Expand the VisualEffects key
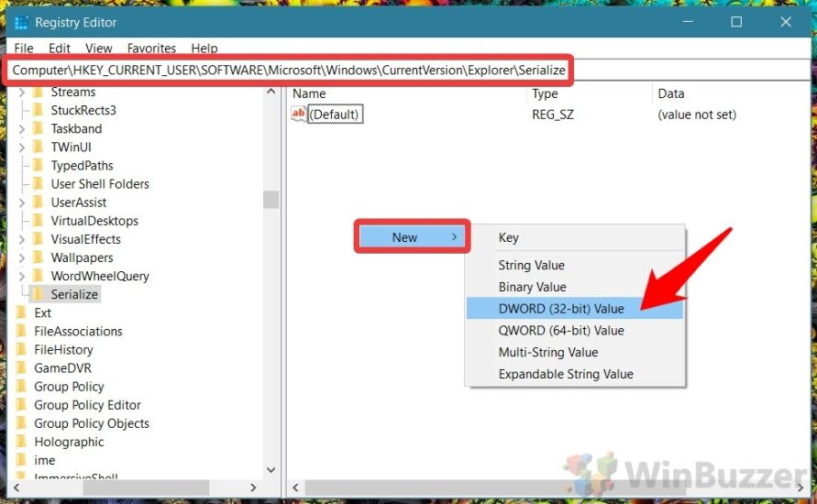The width and height of the screenshot is (817, 504). point(21,239)
